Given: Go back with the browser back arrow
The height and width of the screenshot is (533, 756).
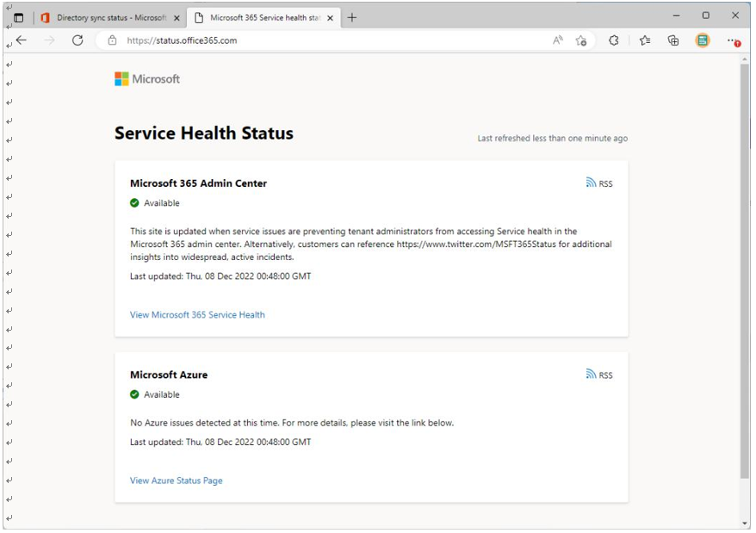Looking at the screenshot, I should 22,40.
